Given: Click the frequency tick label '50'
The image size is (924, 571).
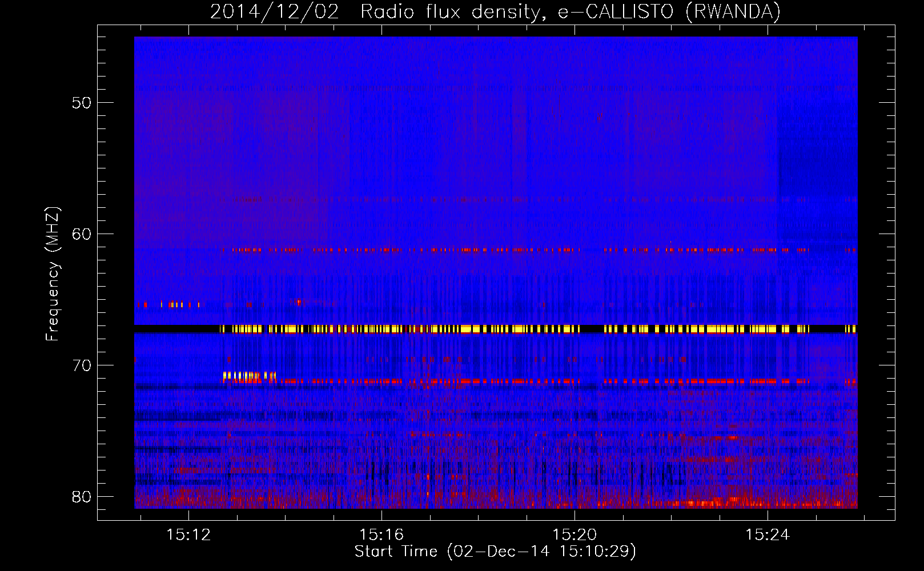Looking at the screenshot, I should (x=82, y=103).
